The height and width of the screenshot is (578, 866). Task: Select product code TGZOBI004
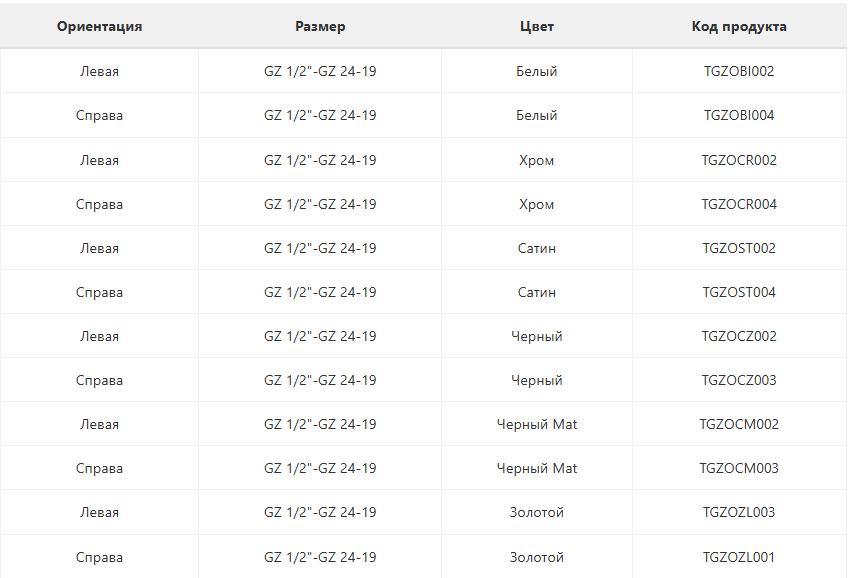click(739, 116)
